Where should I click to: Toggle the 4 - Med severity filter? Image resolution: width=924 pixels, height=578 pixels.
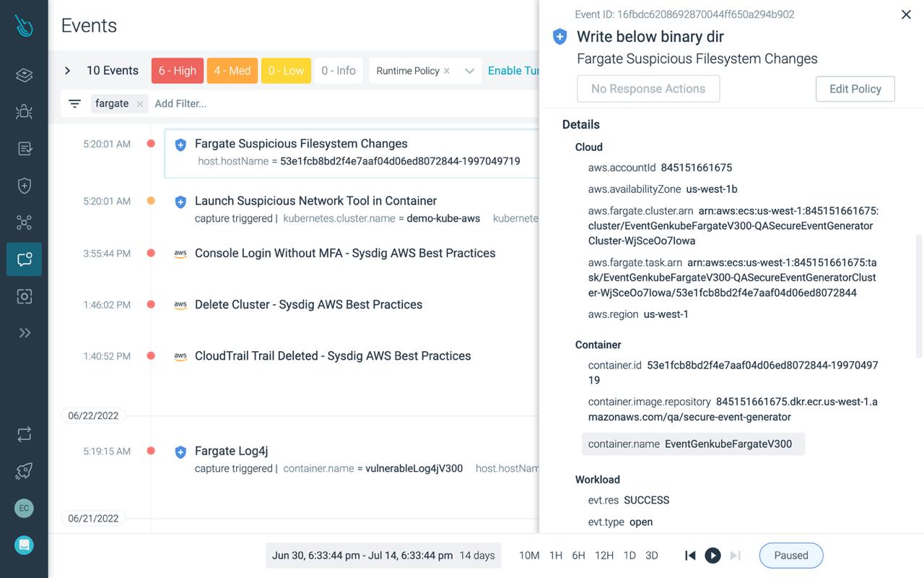(232, 70)
